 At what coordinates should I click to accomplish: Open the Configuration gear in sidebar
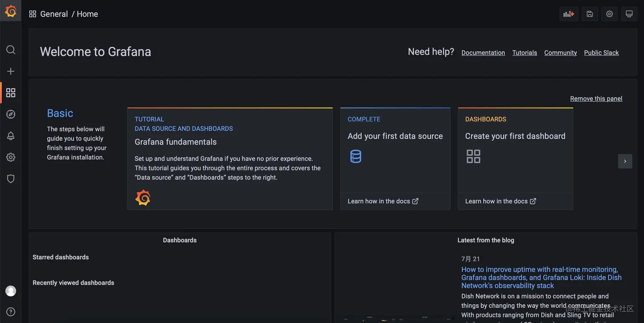pyautogui.click(x=11, y=157)
